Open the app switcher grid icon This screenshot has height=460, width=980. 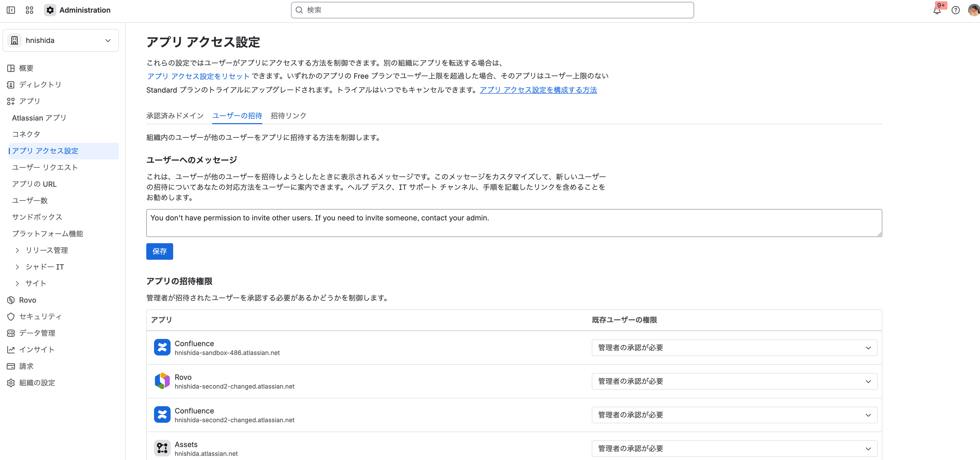pyautogui.click(x=29, y=10)
